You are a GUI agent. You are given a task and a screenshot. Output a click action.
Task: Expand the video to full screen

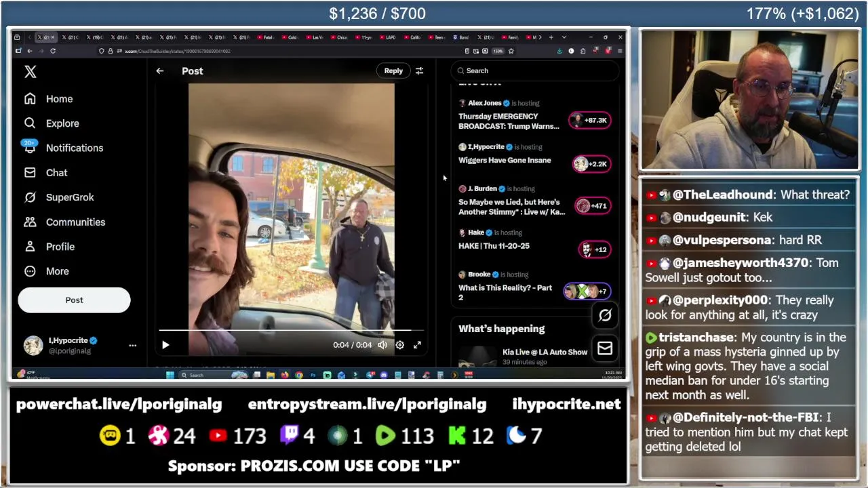pos(417,345)
